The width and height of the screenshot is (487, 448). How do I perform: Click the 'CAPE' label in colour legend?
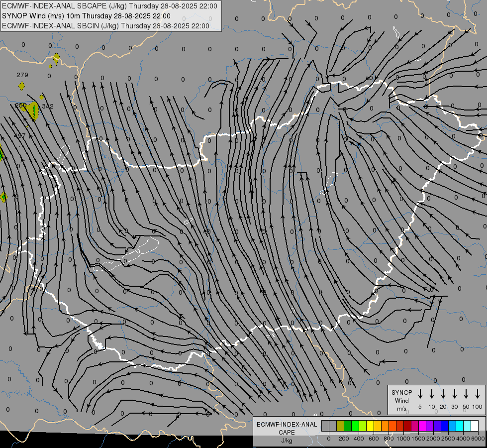[x=287, y=433]
